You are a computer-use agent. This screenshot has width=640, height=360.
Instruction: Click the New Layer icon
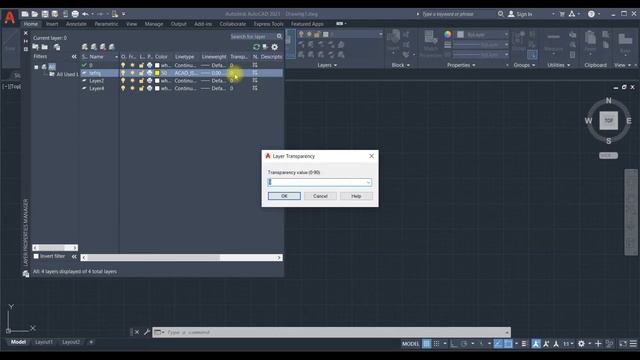click(84, 47)
